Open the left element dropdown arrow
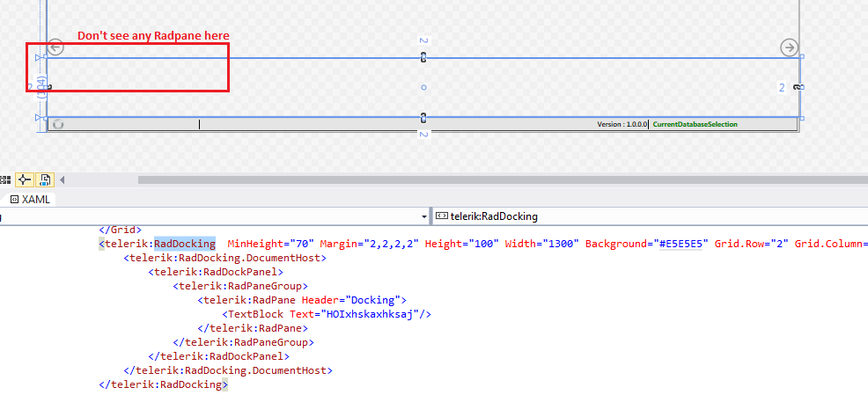The width and height of the screenshot is (868, 395). 424,216
